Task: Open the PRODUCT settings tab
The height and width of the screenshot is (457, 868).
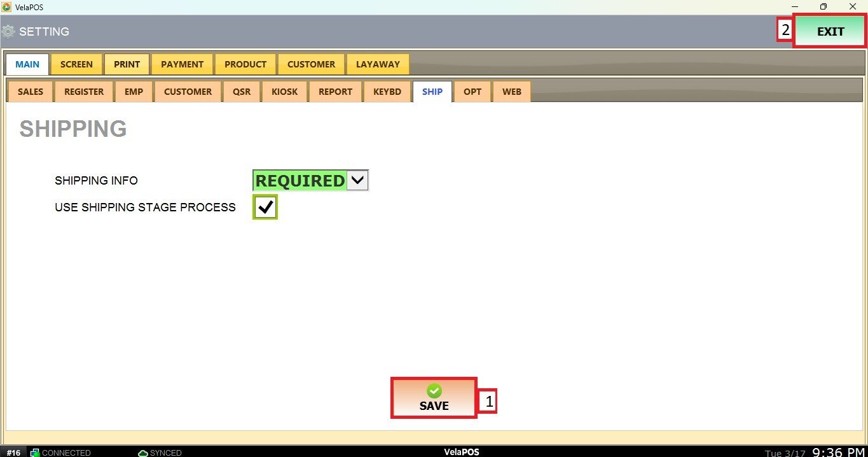Action: (x=245, y=64)
